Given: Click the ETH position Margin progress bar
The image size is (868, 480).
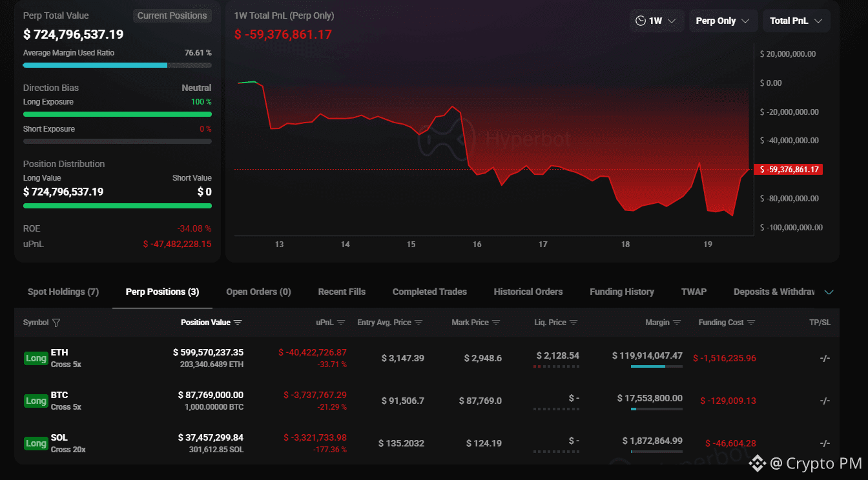Looking at the screenshot, I should coord(656,367).
